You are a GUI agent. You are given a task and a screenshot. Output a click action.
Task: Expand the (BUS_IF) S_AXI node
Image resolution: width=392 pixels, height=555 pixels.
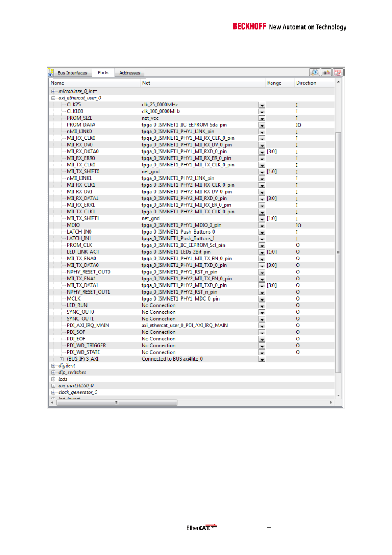tap(62, 359)
